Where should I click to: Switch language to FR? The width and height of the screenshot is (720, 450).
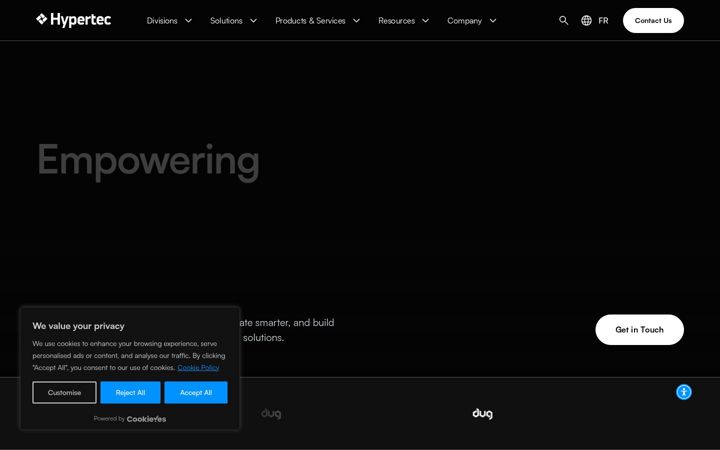pyautogui.click(x=603, y=21)
